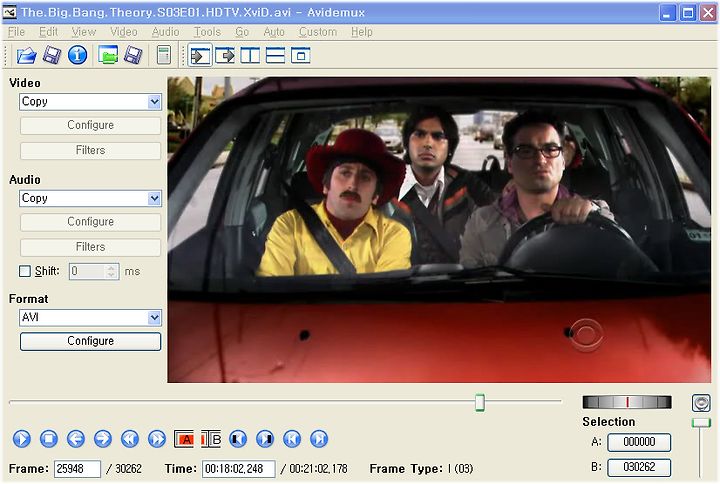Save the project with the second floppy icon
720x484 pixels.
click(133, 55)
